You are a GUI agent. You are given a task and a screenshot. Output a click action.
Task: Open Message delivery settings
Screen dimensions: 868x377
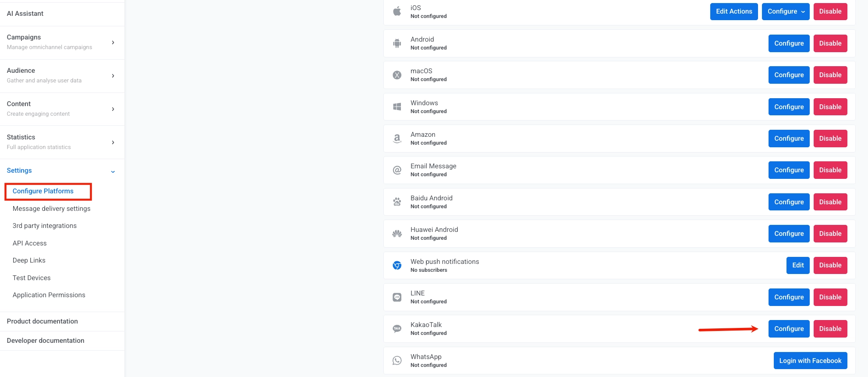[51, 208]
